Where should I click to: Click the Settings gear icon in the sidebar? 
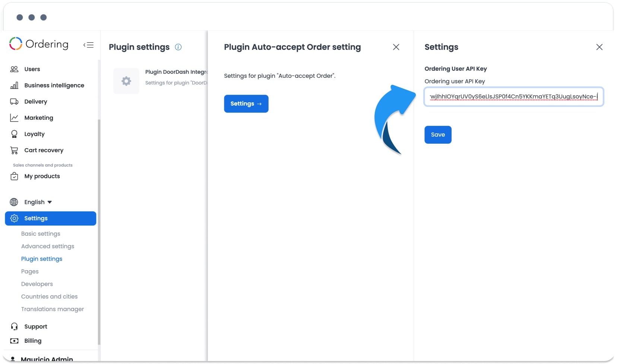(14, 218)
